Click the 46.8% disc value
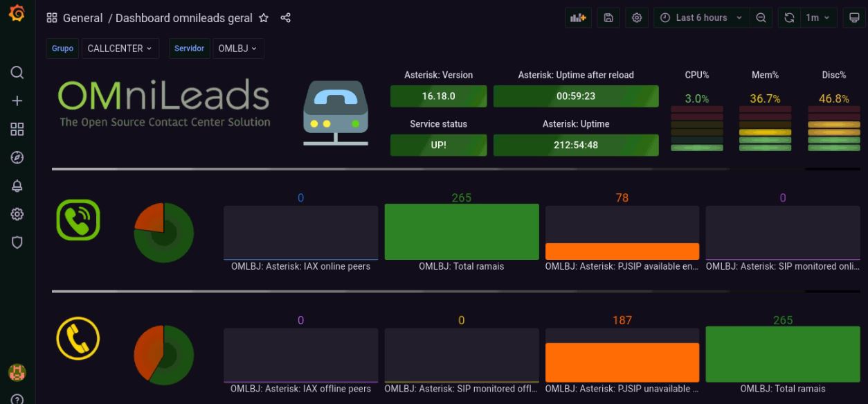868x404 pixels. (x=833, y=98)
